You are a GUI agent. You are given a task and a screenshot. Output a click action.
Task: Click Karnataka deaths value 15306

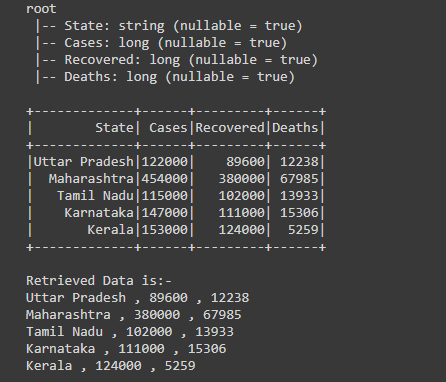click(x=299, y=213)
